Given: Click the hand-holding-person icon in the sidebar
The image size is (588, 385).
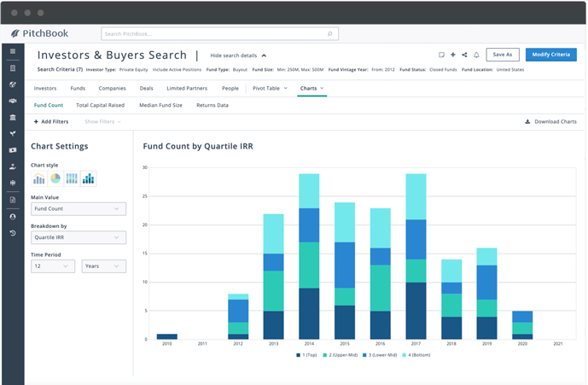Looking at the screenshot, I should tap(13, 166).
